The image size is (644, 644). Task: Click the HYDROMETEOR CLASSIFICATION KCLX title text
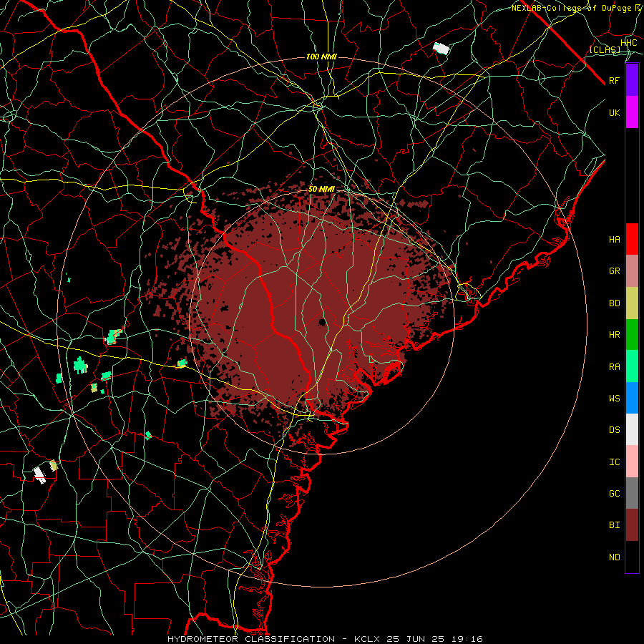tap(325, 639)
